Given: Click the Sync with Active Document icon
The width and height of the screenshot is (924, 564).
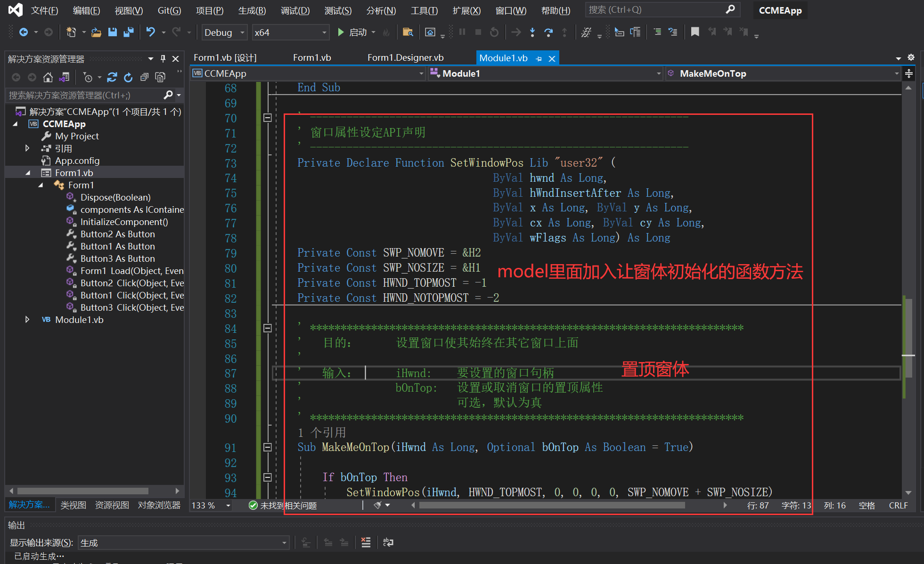Looking at the screenshot, I should 112,77.
